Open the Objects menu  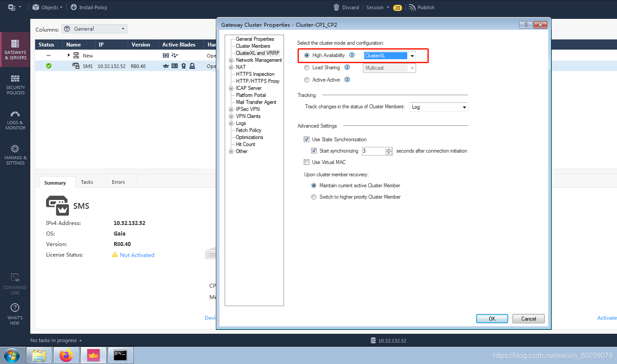[47, 7]
